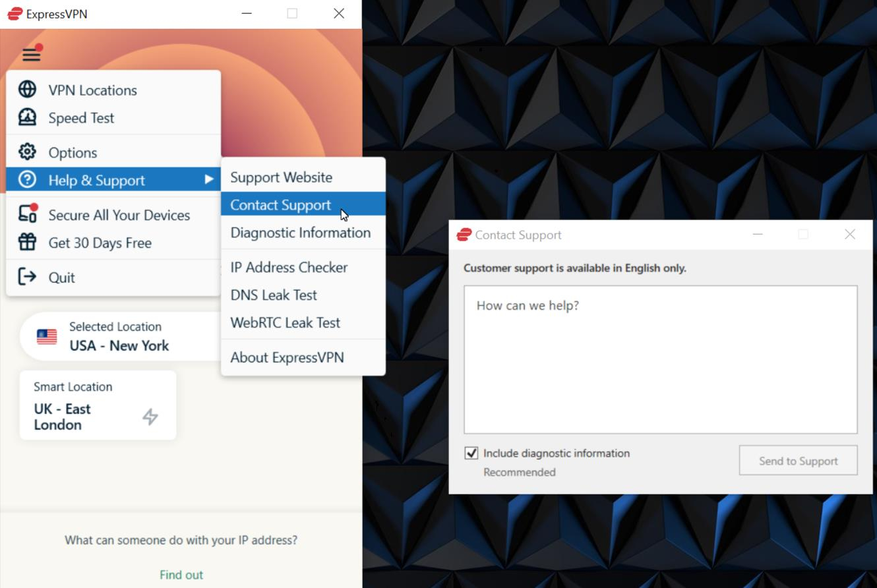The width and height of the screenshot is (877, 588).
Task: Click the Secure All Your Devices icon
Action: pyautogui.click(x=27, y=214)
